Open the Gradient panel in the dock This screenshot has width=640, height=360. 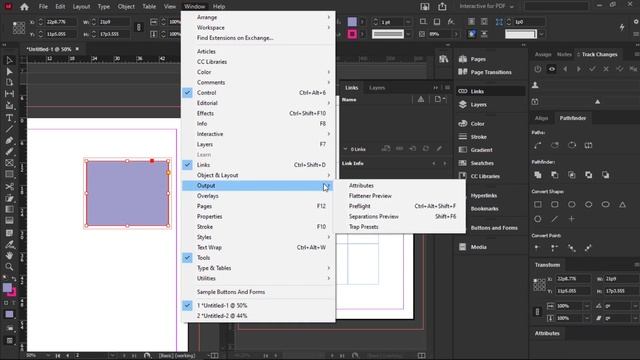pos(476,150)
